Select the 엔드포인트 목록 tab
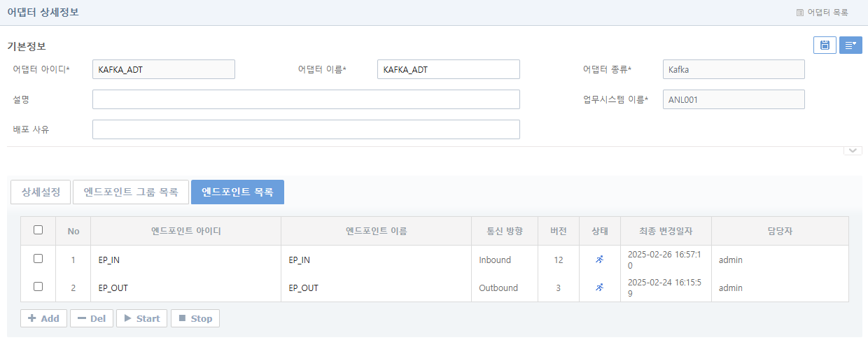 pyautogui.click(x=237, y=192)
